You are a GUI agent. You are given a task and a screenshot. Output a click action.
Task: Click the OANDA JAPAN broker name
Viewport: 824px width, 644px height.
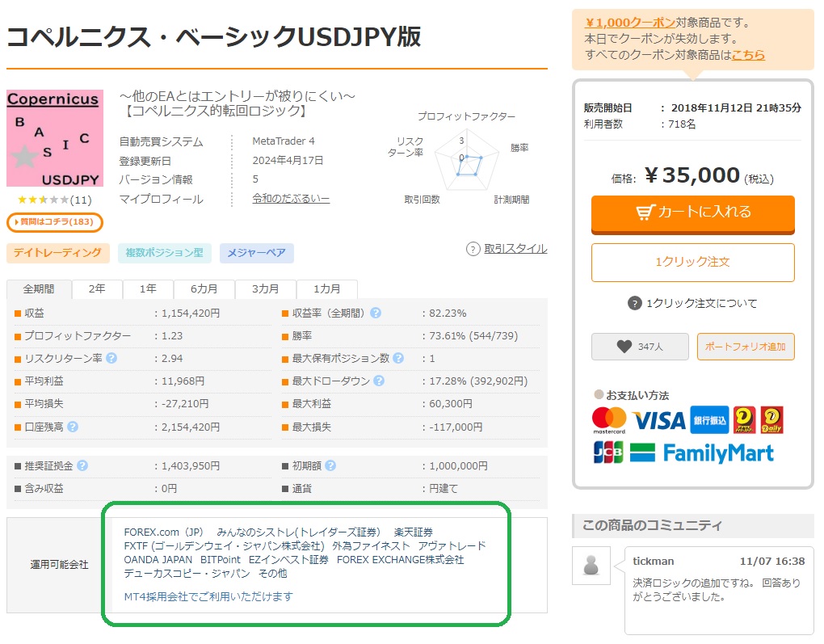(158, 559)
